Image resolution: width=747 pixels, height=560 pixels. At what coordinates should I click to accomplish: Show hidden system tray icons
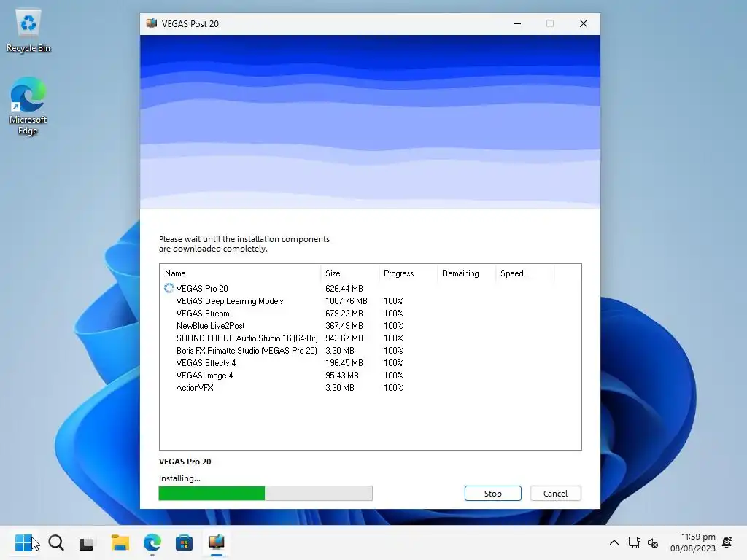pos(614,542)
